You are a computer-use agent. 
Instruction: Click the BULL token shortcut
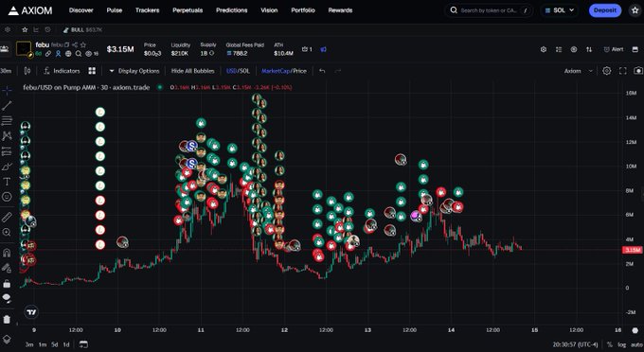(83, 30)
